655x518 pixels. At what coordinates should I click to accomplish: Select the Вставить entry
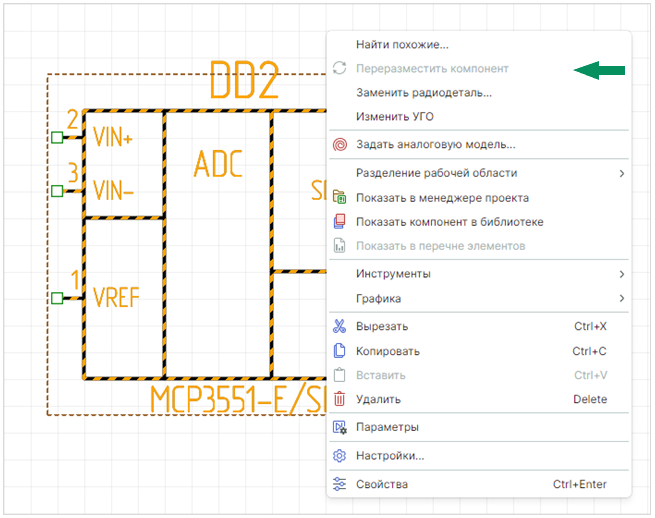tap(479, 375)
